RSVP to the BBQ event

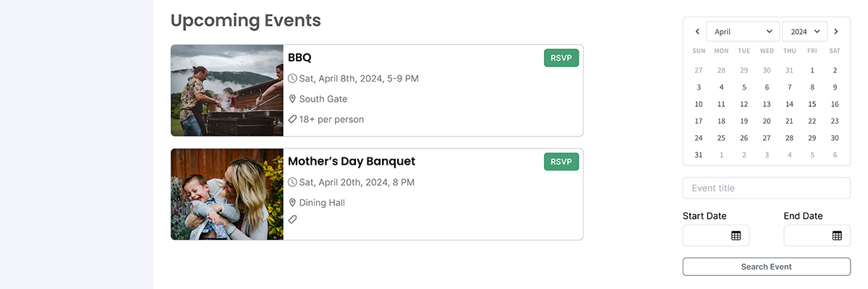(x=561, y=58)
